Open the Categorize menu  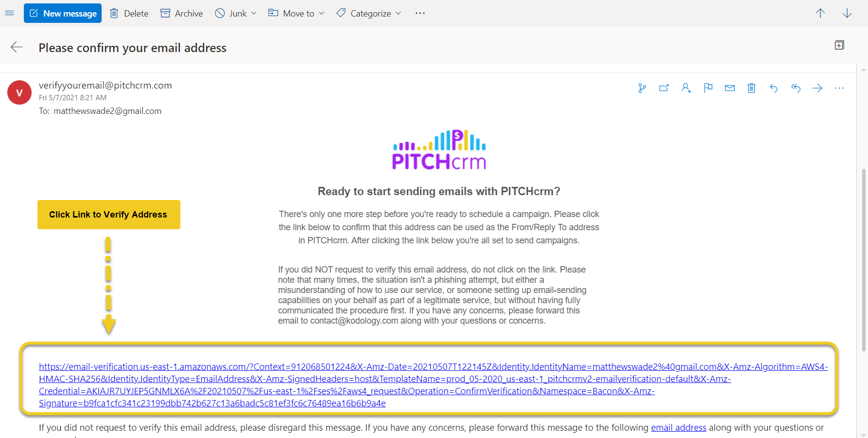(x=363, y=13)
